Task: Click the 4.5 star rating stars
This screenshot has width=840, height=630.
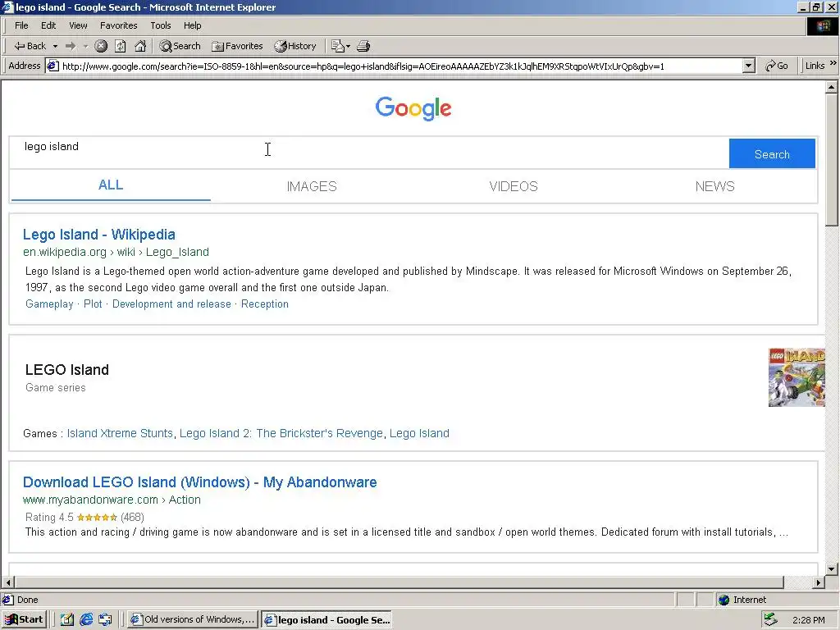Action: pos(97,517)
